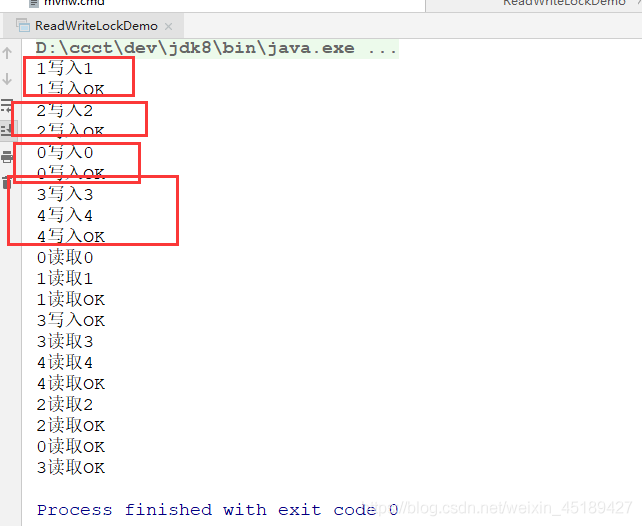Click the scroll to end icon
Screen dimensions: 642x526
pos(7,131)
